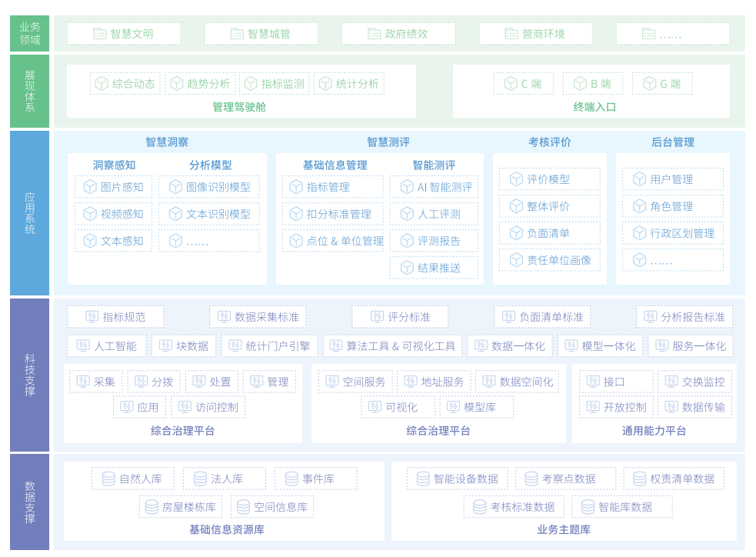Open 行政区划管理 under 后台管理
Image resolution: width=756 pixels, height=557 pixels.
coord(673,233)
